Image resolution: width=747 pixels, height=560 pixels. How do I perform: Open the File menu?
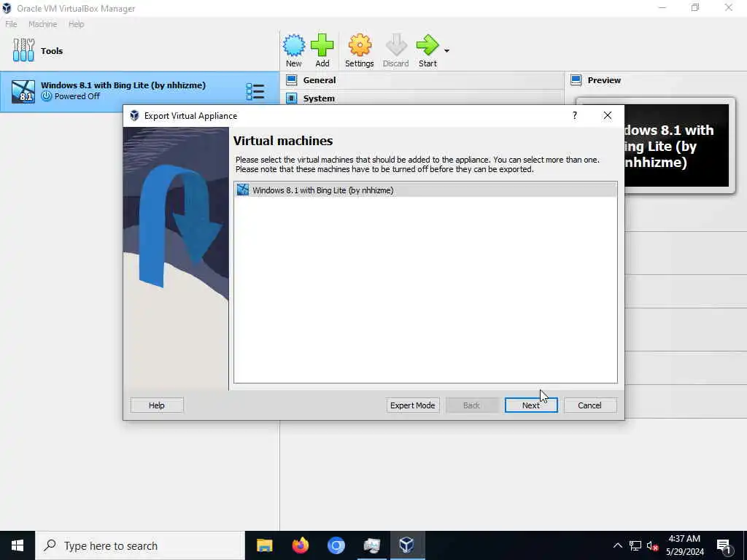coord(11,24)
